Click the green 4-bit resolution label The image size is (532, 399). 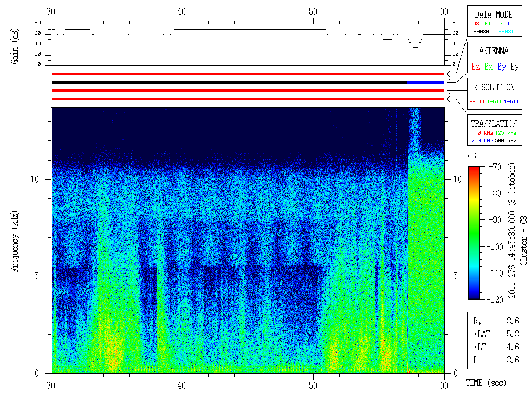pyautogui.click(x=494, y=101)
